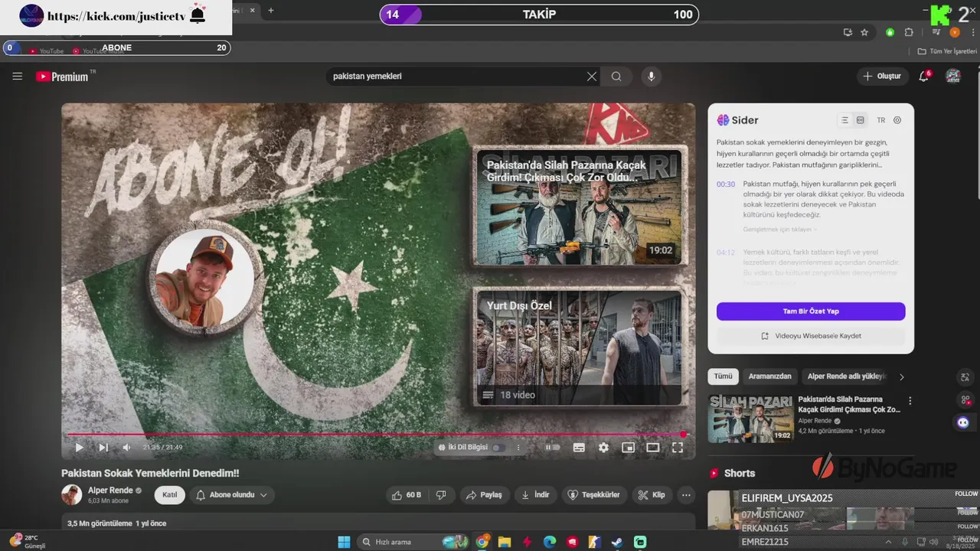
Task: Enter full screen mode
Action: (x=677, y=447)
